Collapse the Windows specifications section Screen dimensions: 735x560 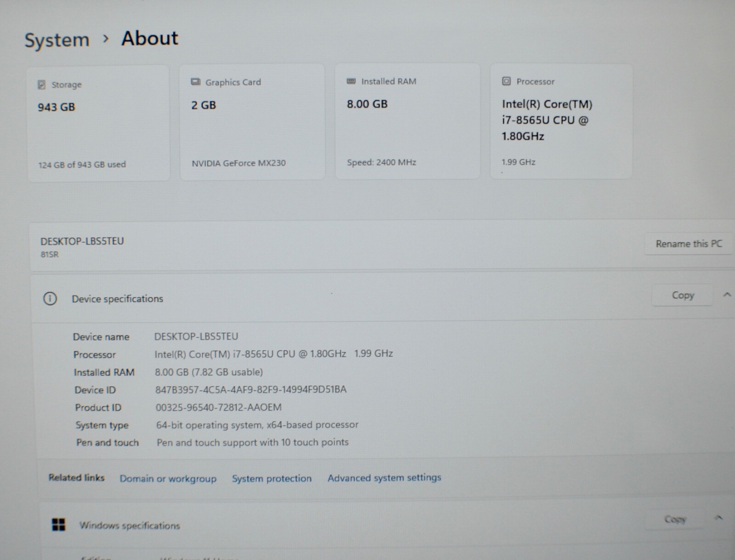click(719, 518)
